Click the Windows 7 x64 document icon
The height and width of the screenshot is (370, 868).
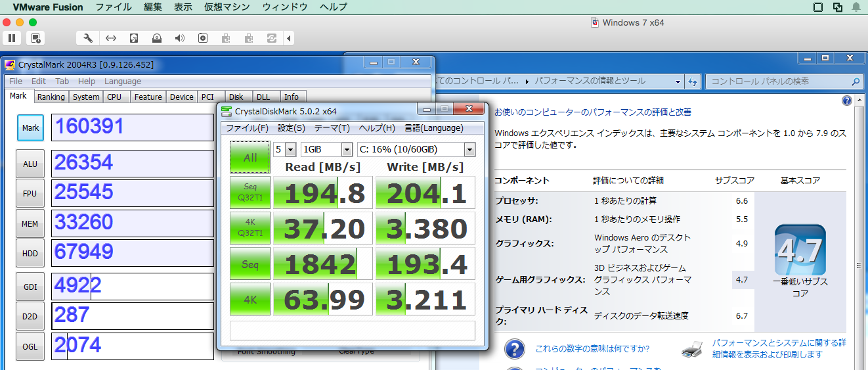596,22
